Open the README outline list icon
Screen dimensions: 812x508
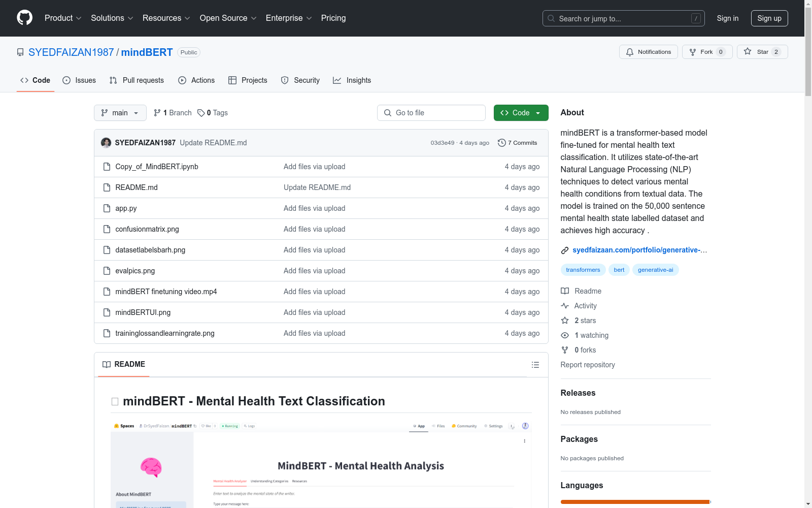click(535, 365)
